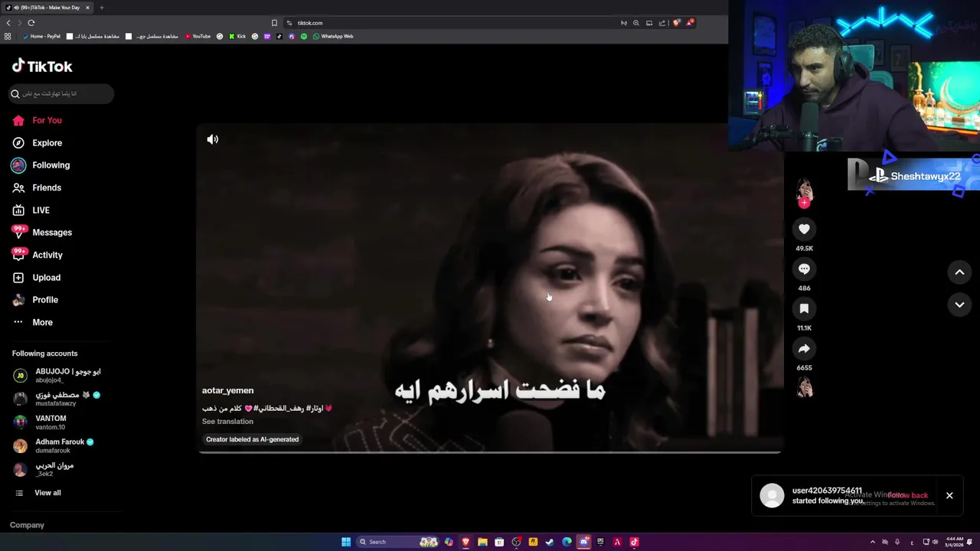
Task: Click Creator labeled as AI-generated tag
Action: point(252,439)
